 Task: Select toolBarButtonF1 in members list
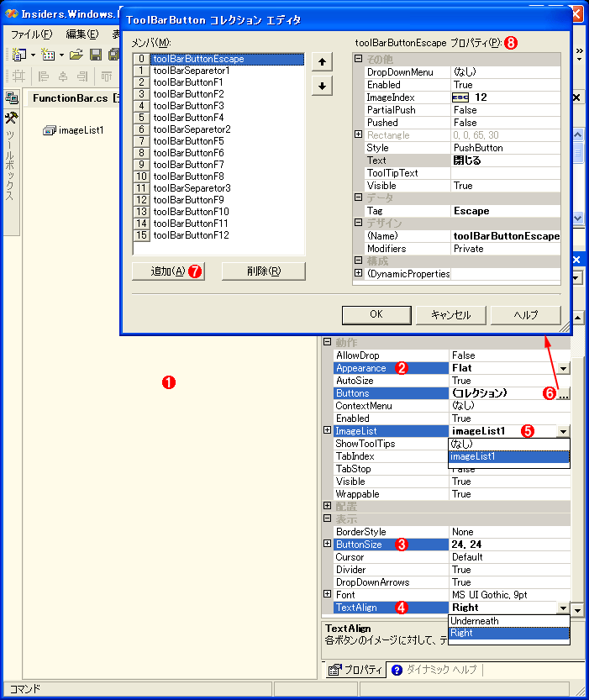point(227,82)
